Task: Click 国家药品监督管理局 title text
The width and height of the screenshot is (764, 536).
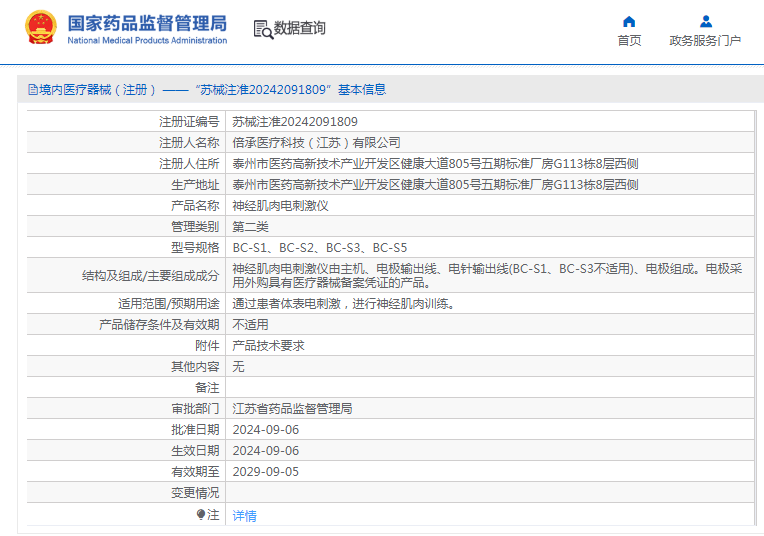Action: pos(147,23)
